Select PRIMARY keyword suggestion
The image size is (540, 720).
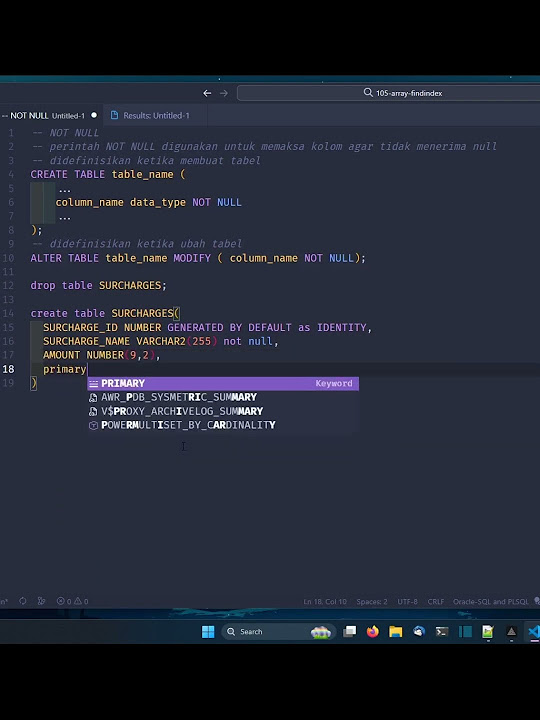point(223,383)
